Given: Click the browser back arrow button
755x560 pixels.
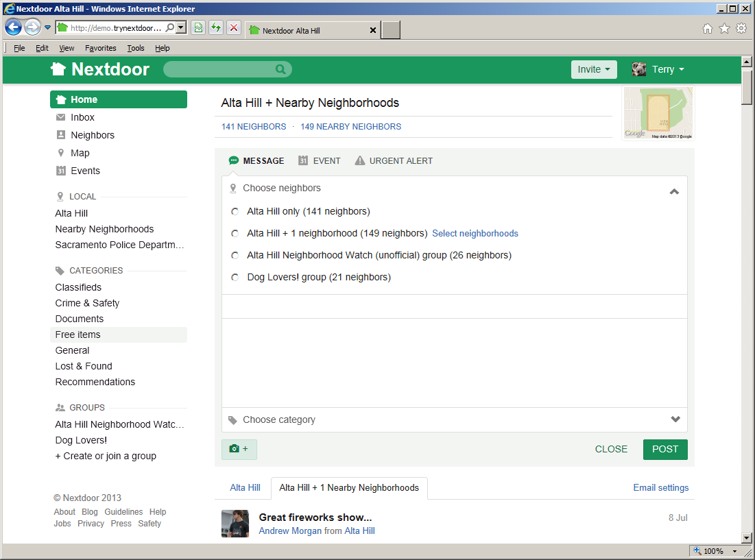Looking at the screenshot, I should pyautogui.click(x=14, y=27).
